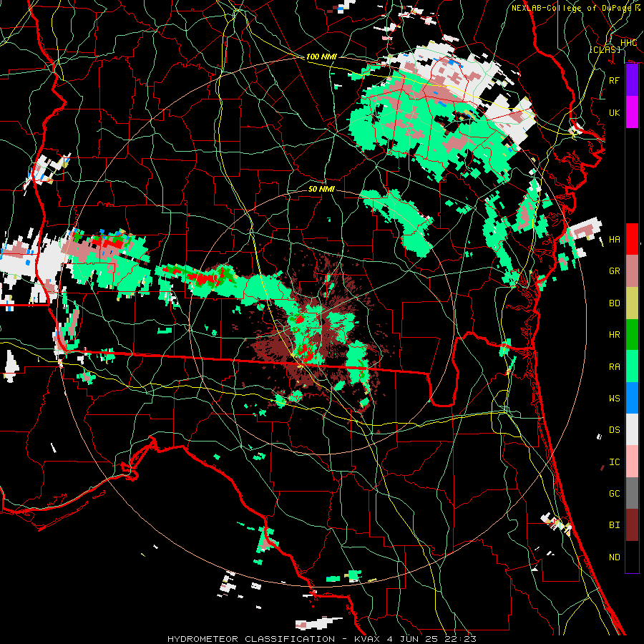The width and height of the screenshot is (644, 644).
Task: Click the UK legend label
Action: point(614,112)
